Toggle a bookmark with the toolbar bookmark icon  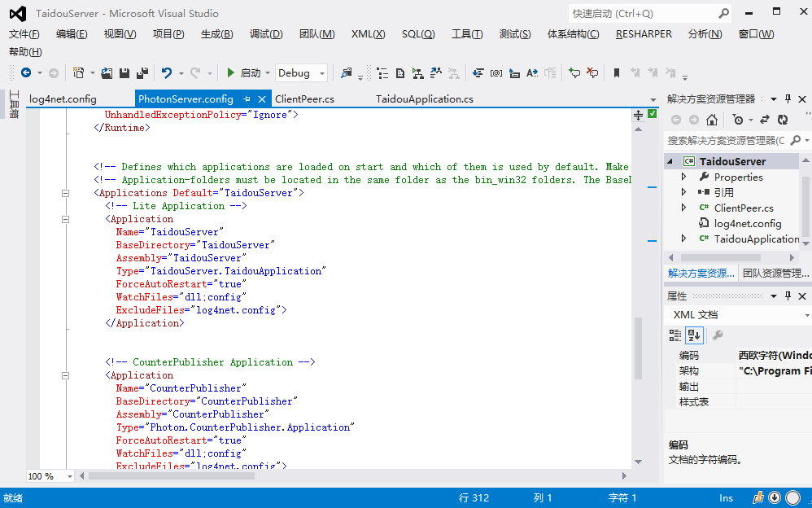coord(616,73)
